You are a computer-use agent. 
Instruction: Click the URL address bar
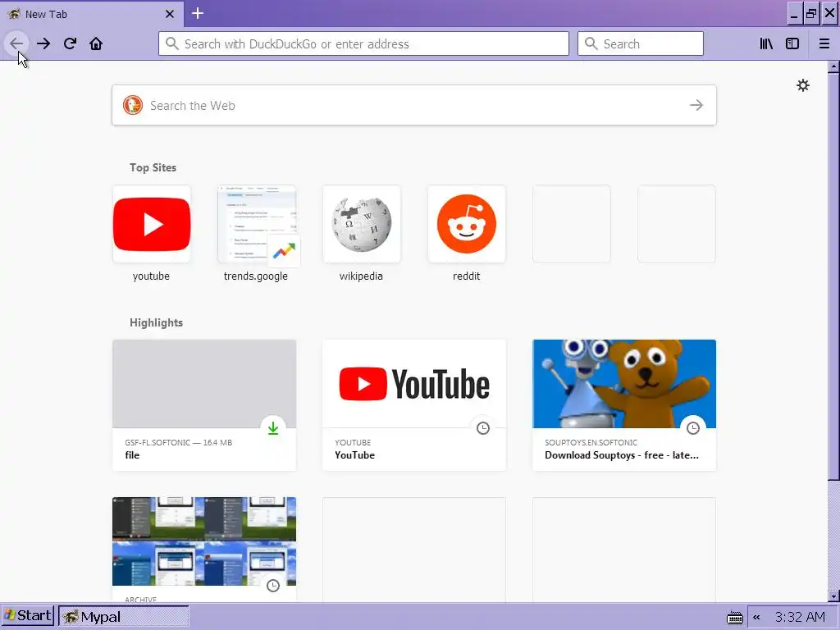pyautogui.click(x=363, y=43)
